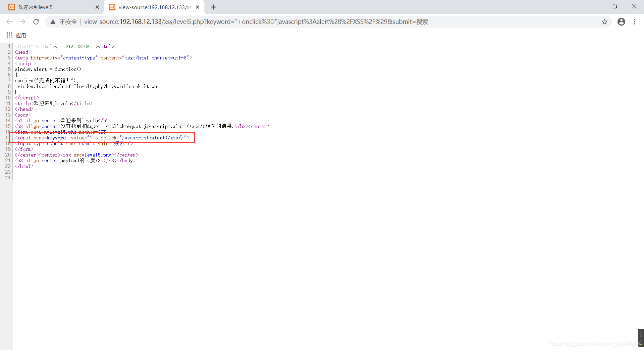Bookmark this page with the star icon
Screen dimensions: 644x350
click(x=604, y=22)
